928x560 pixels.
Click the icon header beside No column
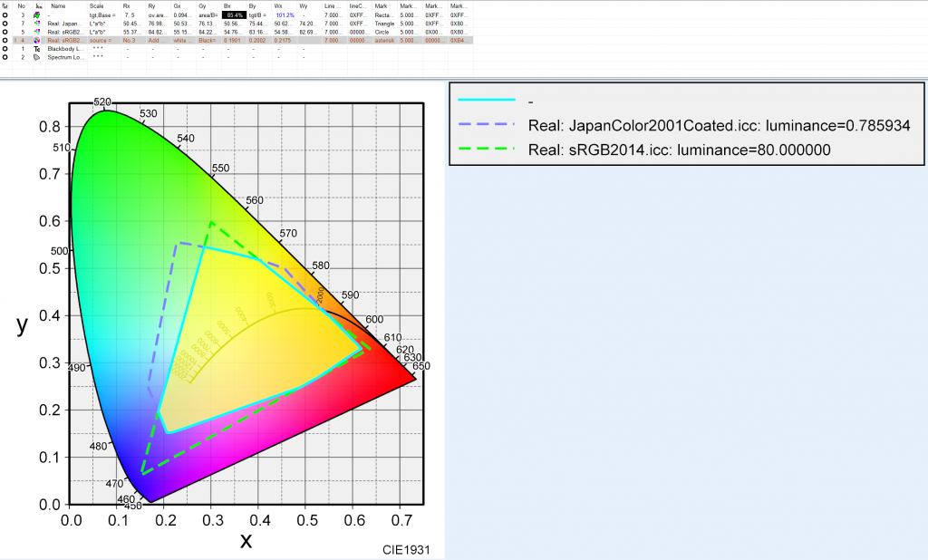pyautogui.click(x=38, y=6)
